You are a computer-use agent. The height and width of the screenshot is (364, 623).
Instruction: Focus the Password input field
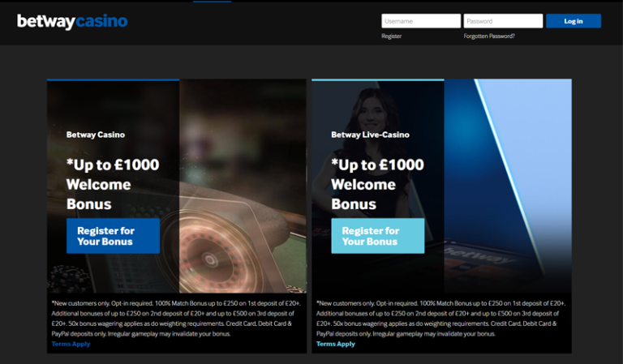[x=503, y=21]
